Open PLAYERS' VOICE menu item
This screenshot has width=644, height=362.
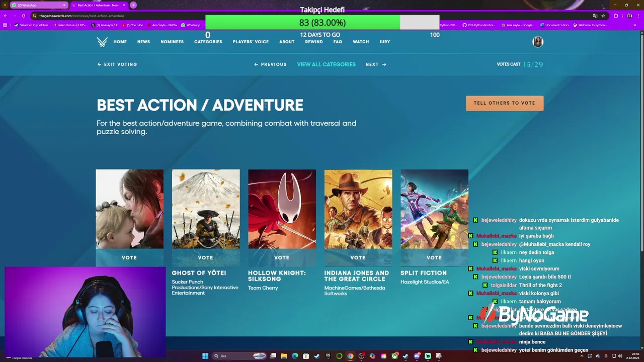pos(251,42)
